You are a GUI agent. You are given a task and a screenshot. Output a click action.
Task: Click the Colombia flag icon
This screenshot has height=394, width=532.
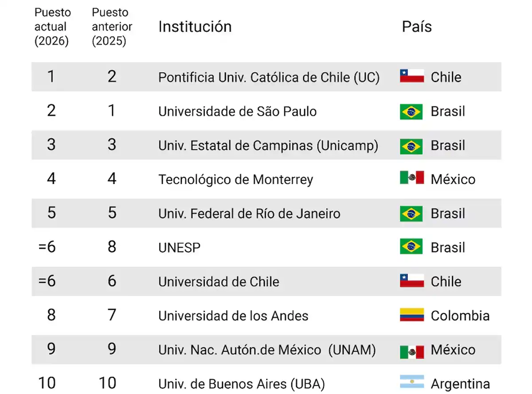point(411,315)
